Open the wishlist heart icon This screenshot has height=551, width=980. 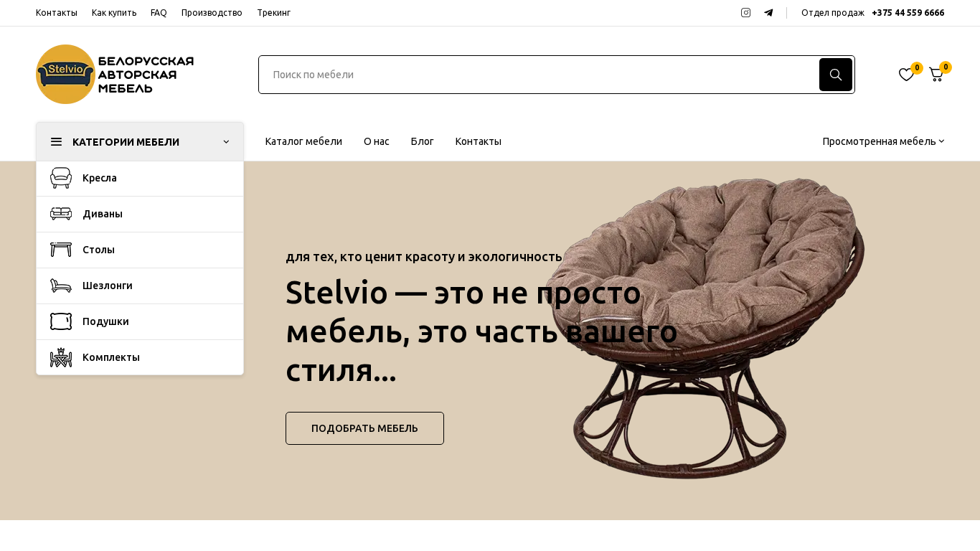coord(906,75)
